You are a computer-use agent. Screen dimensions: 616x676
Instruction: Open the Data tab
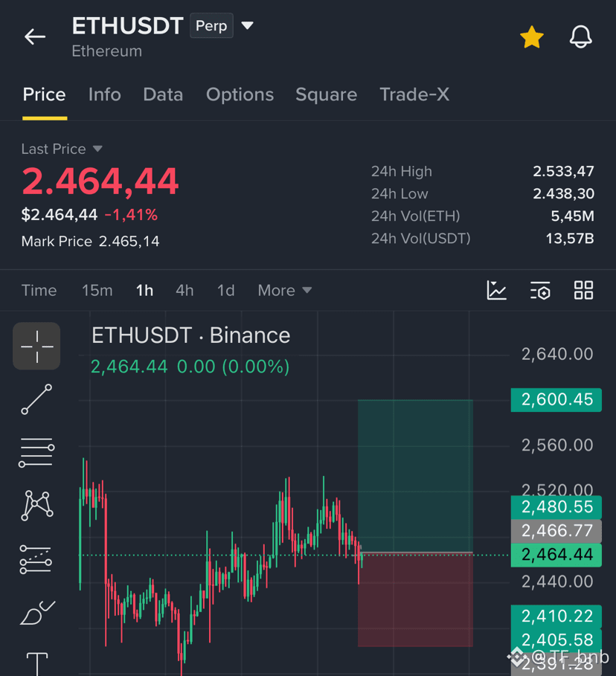coord(163,94)
